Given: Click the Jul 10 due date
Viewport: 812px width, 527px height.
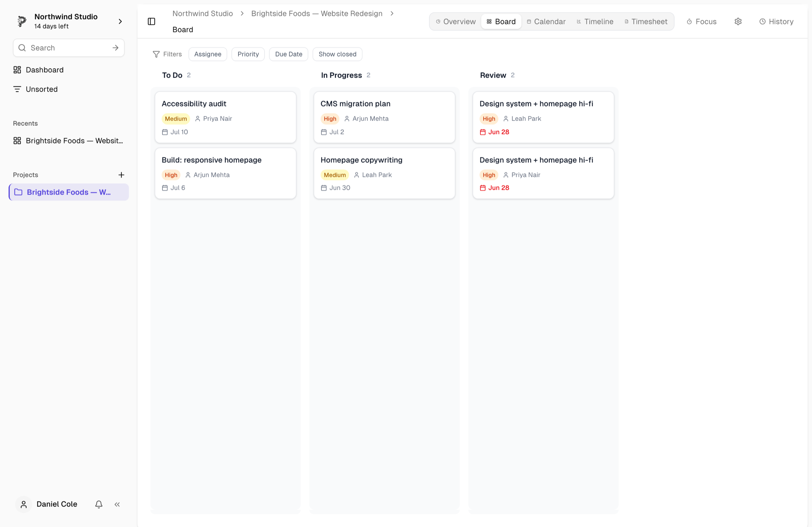Looking at the screenshot, I should (179, 132).
